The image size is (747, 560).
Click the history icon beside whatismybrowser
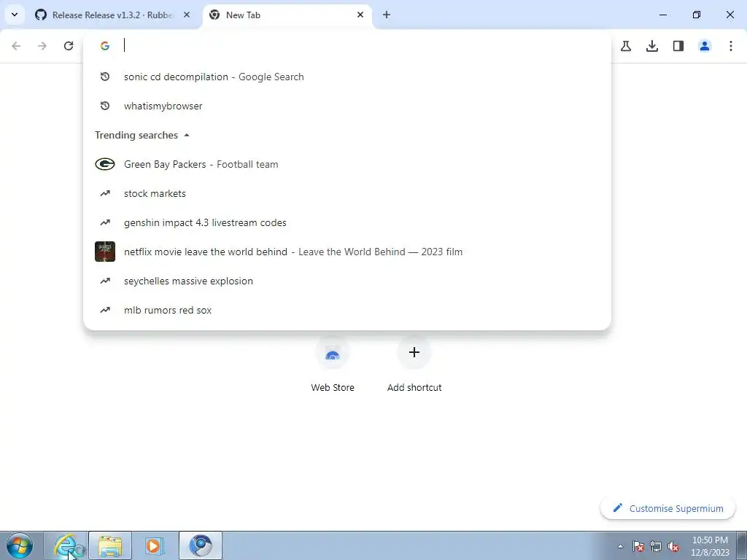(x=105, y=106)
